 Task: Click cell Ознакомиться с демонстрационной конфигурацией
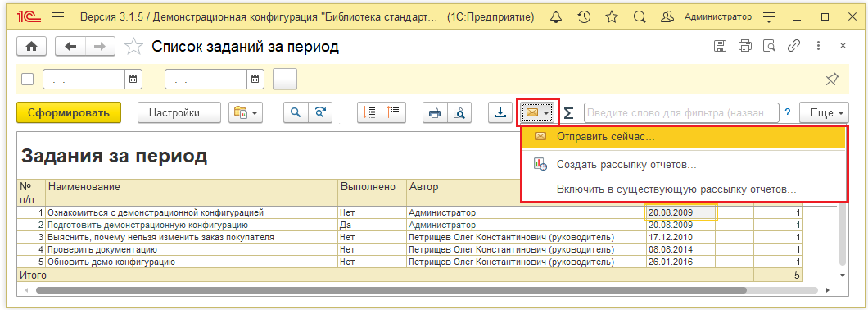point(192,212)
